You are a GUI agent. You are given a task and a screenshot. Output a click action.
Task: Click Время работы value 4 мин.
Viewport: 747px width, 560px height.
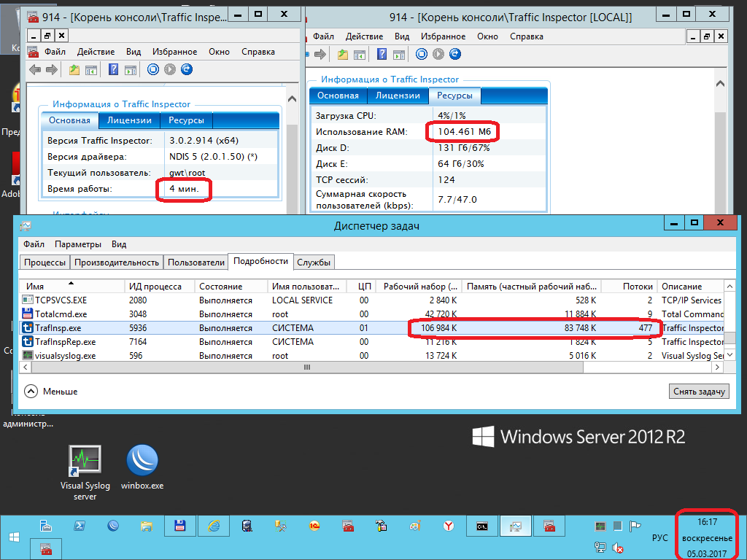(x=184, y=189)
